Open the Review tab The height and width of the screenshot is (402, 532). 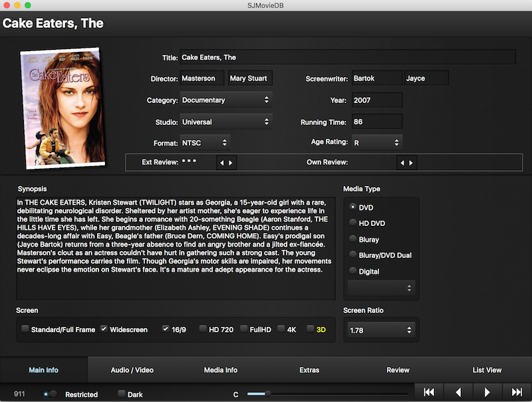398,370
